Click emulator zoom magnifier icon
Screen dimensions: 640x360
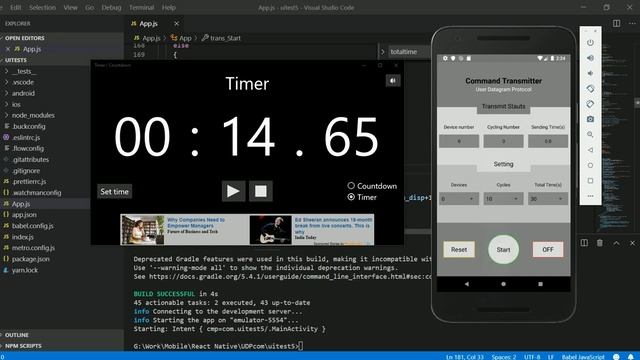590,134
